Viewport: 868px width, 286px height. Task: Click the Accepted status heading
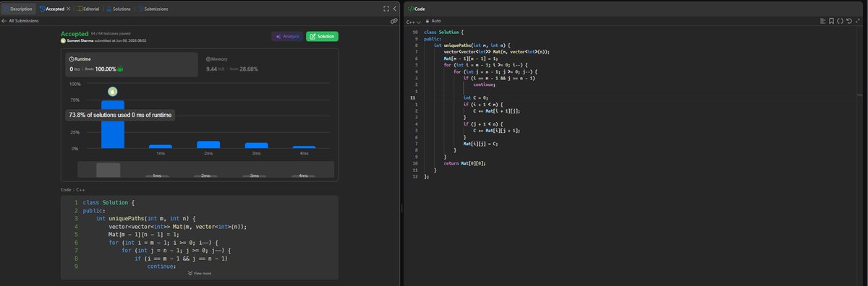click(75, 33)
